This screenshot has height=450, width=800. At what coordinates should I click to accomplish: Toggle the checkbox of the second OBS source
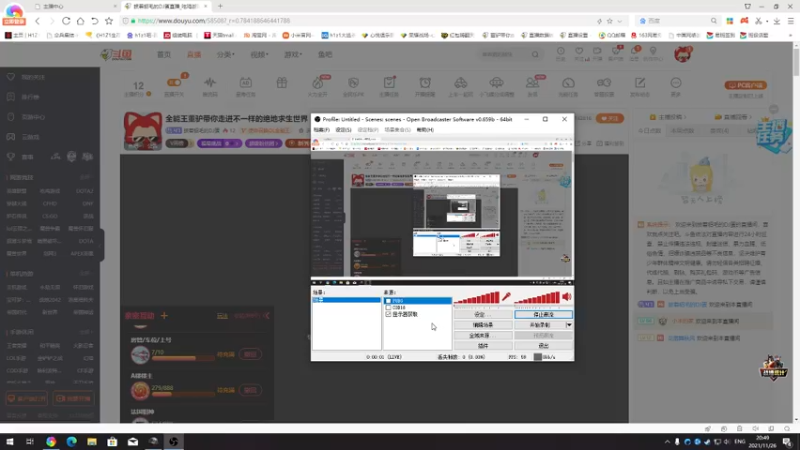pyautogui.click(x=388, y=308)
